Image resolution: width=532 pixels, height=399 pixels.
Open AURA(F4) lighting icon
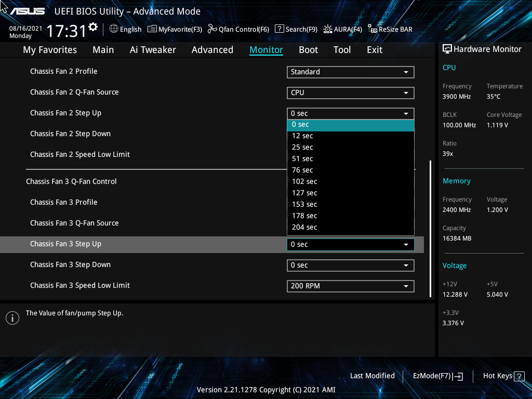[x=327, y=29]
